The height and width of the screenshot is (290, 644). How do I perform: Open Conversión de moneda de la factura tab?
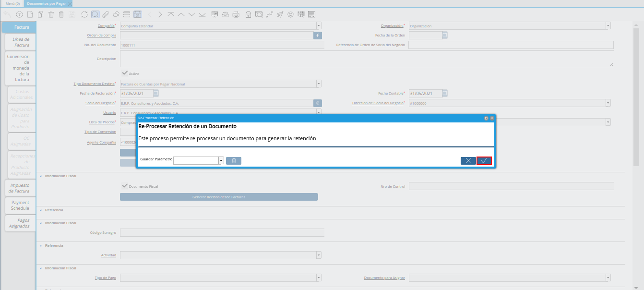click(x=21, y=68)
